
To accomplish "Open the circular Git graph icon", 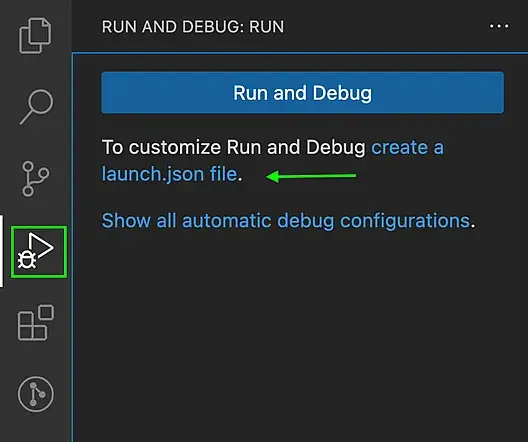I will pyautogui.click(x=36, y=394).
